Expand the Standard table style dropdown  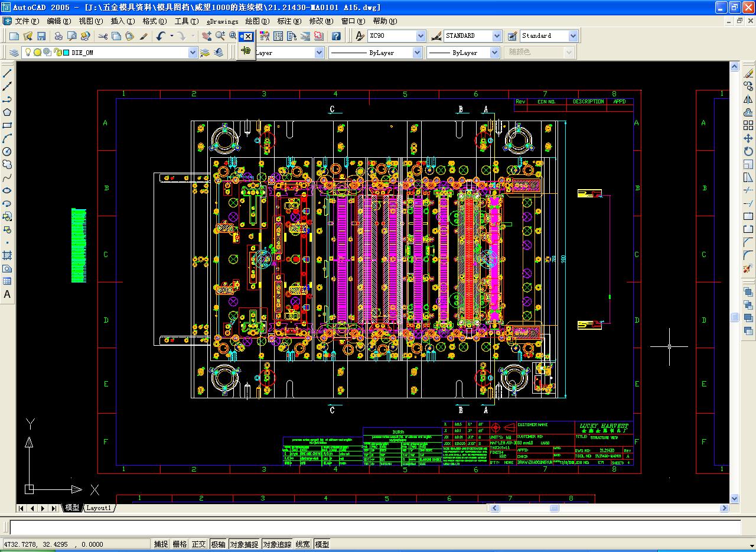[x=573, y=36]
